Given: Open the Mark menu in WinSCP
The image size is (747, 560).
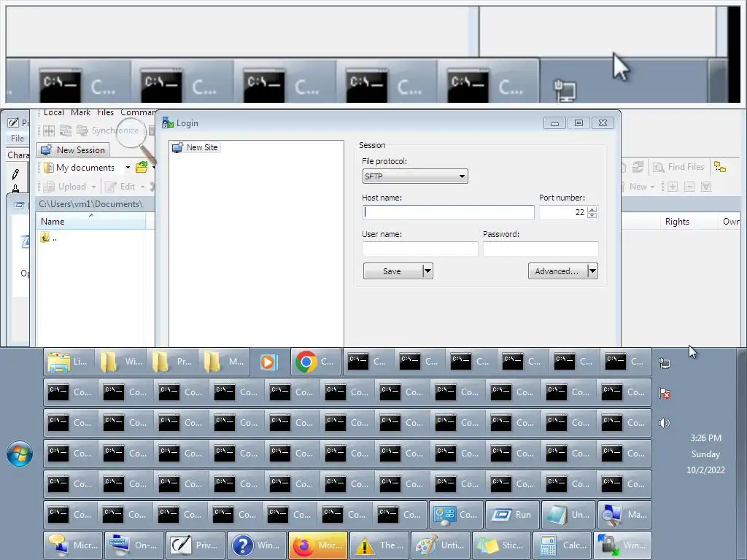Looking at the screenshot, I should click(80, 112).
